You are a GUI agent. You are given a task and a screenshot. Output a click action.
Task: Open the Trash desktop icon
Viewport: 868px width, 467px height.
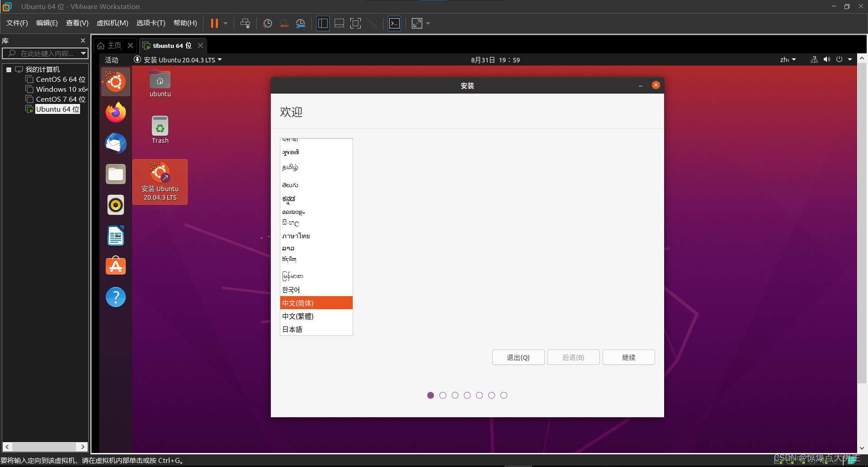(x=160, y=130)
